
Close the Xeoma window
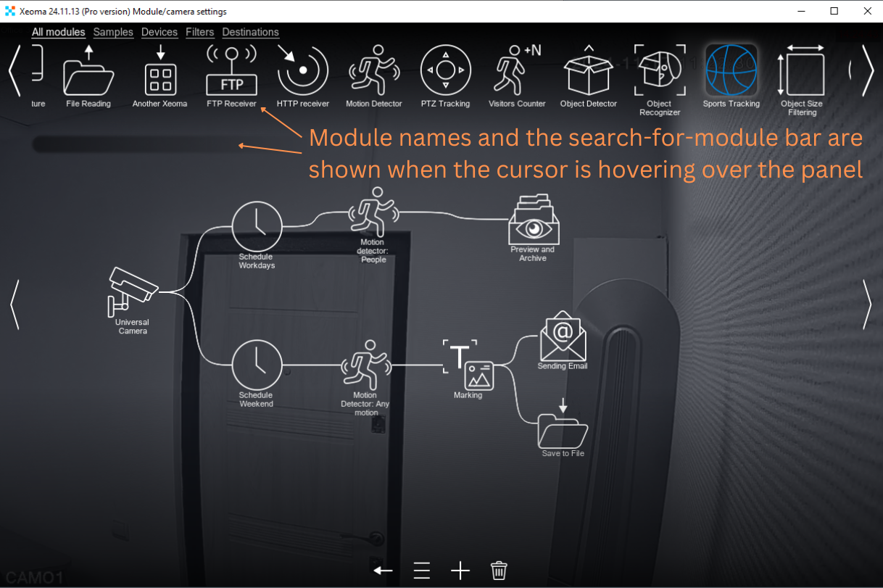coord(867,11)
